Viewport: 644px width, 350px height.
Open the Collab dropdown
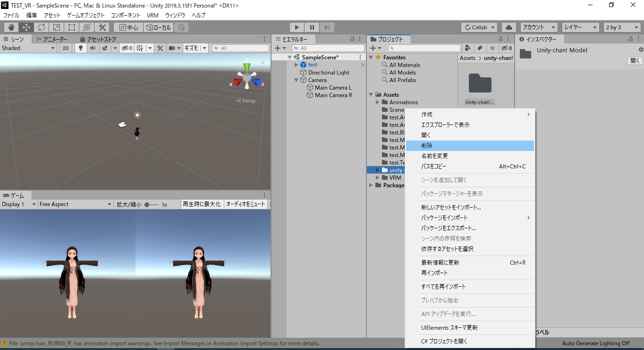(479, 27)
